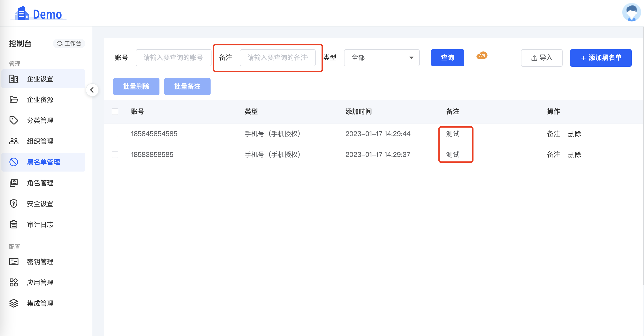Focus the 账号 search input field
This screenshot has height=336, width=644.
[x=173, y=58]
